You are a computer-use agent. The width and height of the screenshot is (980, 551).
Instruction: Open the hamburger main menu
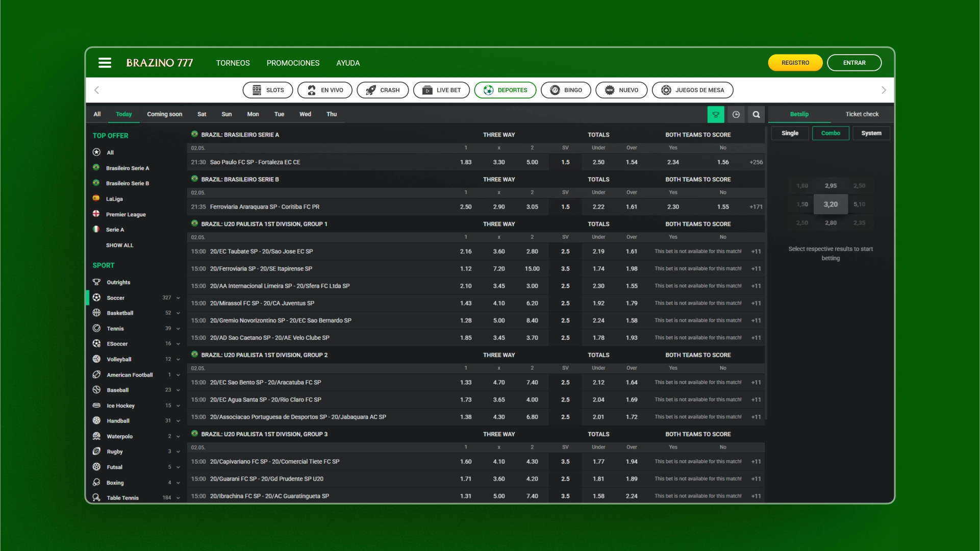tap(105, 63)
